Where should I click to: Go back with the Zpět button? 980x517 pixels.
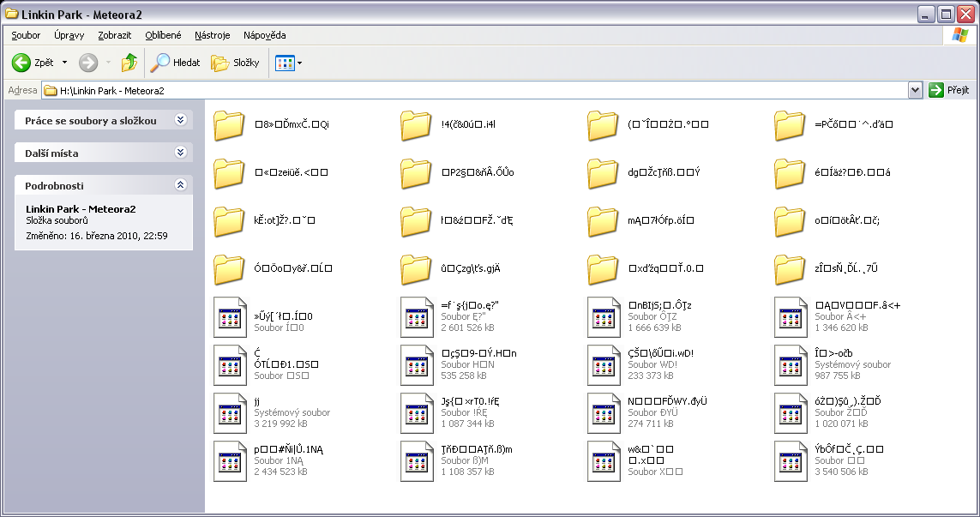coord(33,63)
